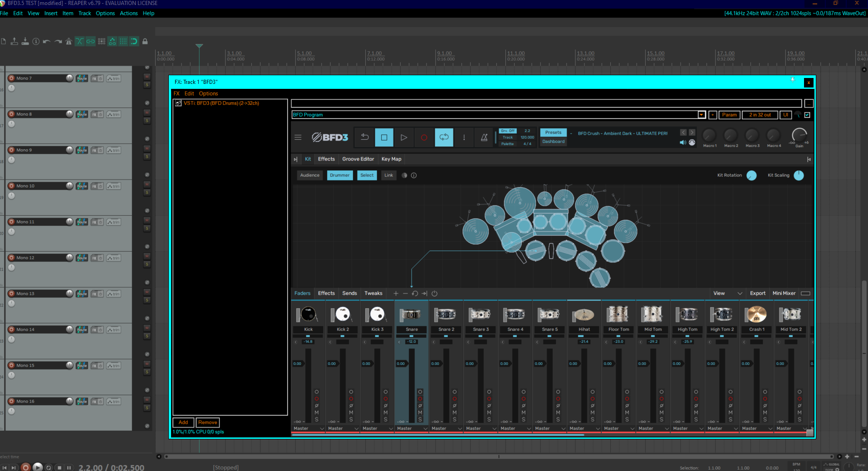Click REAPER's redo toolbar arrow
Screen dimensions: 868x471
click(58, 41)
